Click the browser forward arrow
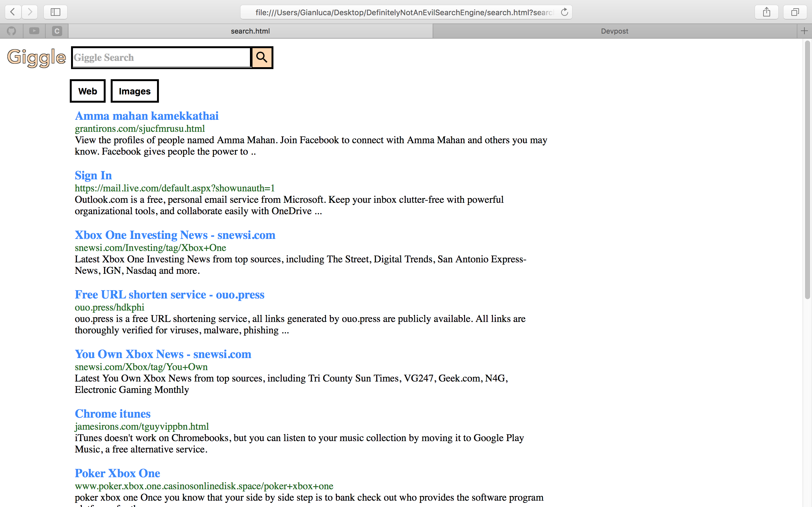 click(30, 12)
